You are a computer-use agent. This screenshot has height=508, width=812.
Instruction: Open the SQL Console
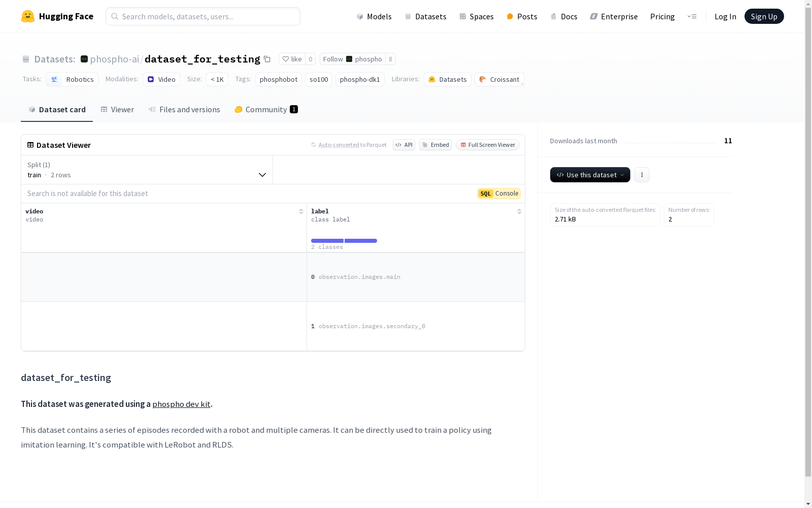[x=499, y=194]
